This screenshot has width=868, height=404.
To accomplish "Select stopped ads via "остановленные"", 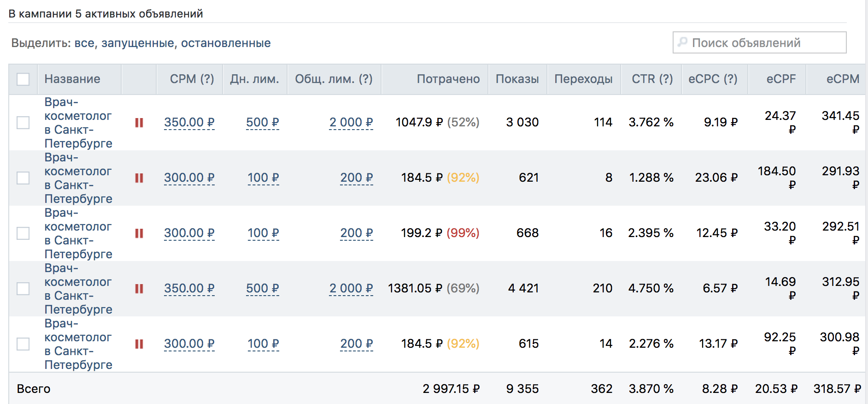I will (x=226, y=43).
